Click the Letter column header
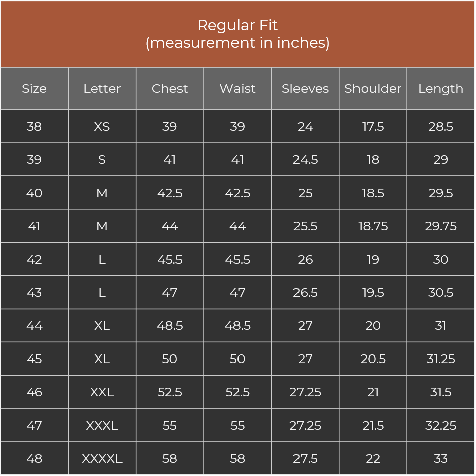476x476 pixels. point(102,89)
